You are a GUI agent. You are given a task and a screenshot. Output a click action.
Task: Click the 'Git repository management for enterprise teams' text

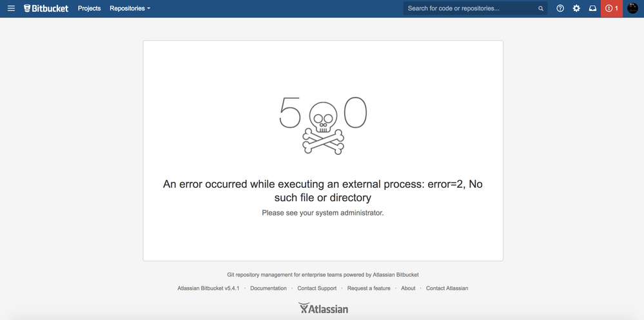pyautogui.click(x=323, y=274)
